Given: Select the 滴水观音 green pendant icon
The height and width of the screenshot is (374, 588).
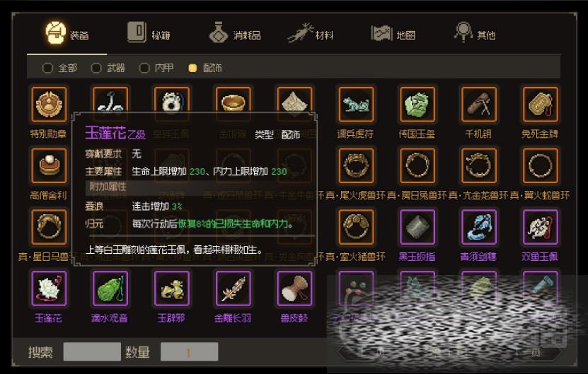Looking at the screenshot, I should tap(110, 288).
